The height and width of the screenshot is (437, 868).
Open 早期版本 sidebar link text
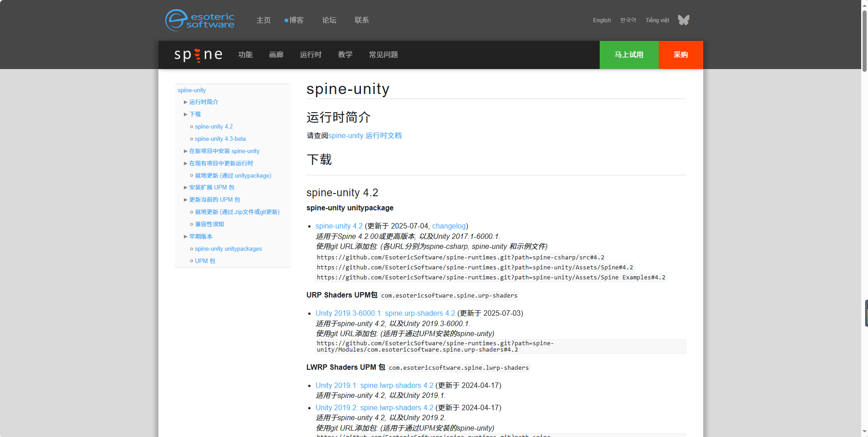tap(201, 237)
